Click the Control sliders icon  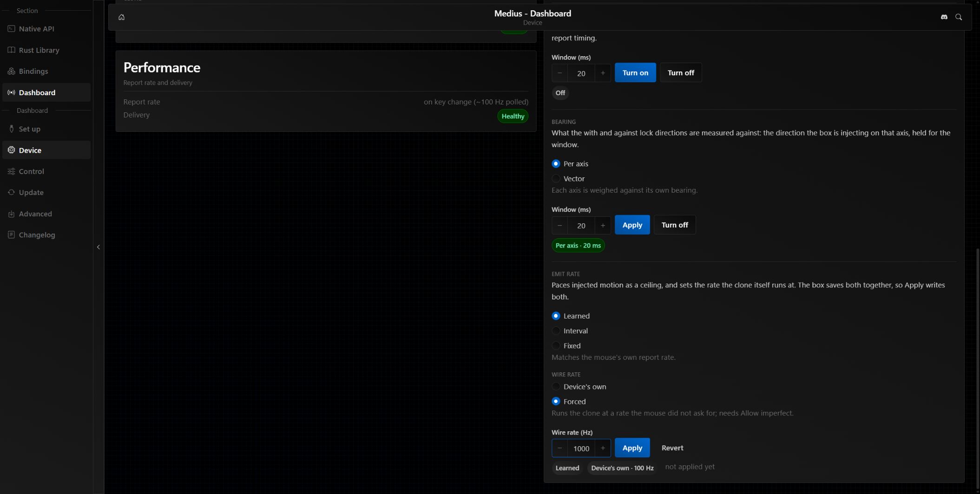[11, 171]
